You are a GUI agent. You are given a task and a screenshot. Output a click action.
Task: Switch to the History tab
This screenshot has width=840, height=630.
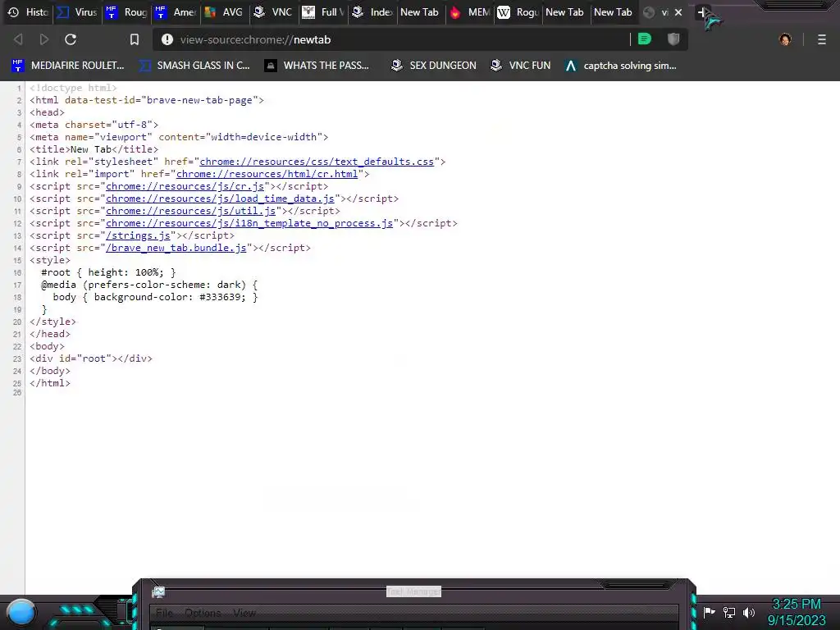[x=29, y=12]
